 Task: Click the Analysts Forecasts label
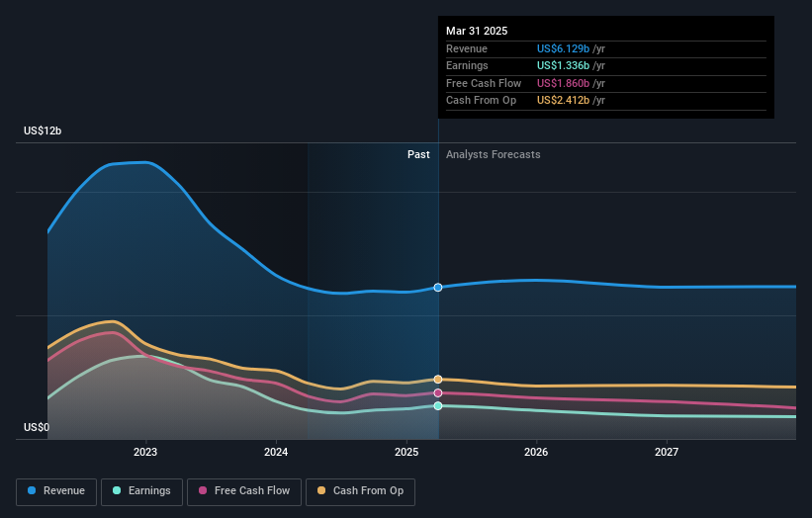[493, 155]
